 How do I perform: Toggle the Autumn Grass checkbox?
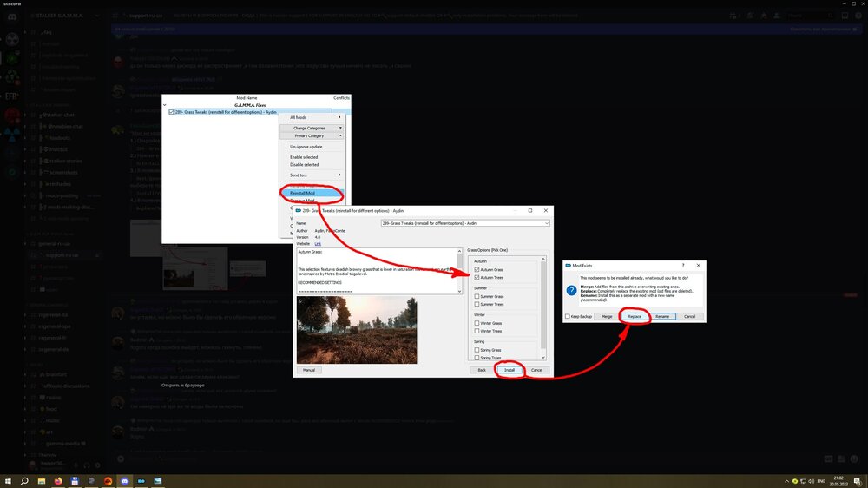pos(477,270)
